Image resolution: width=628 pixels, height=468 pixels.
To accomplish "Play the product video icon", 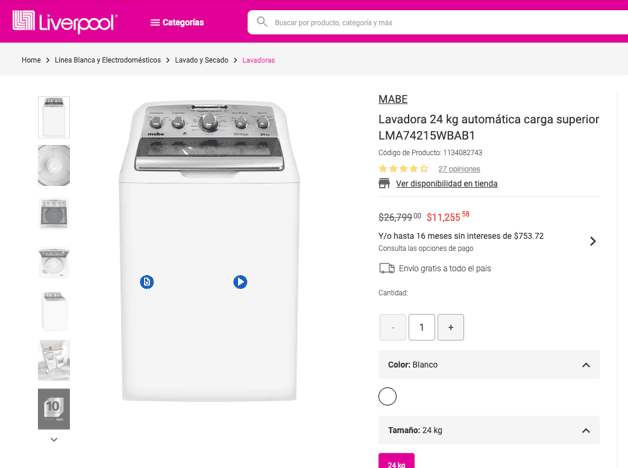I will pyautogui.click(x=240, y=282).
